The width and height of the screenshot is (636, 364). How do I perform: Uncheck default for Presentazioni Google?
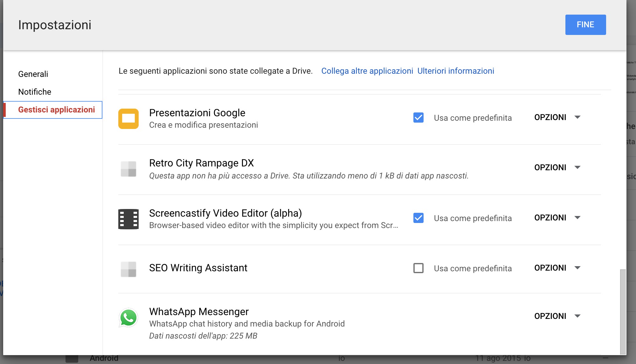click(418, 118)
